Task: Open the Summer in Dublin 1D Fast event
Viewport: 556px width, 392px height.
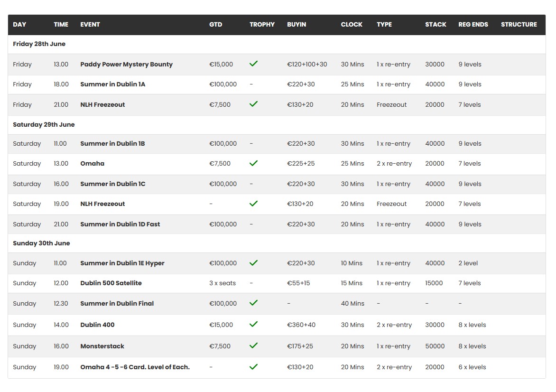Action: tap(120, 224)
